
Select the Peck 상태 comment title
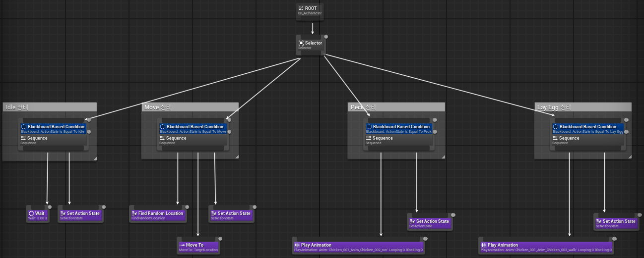tap(364, 107)
